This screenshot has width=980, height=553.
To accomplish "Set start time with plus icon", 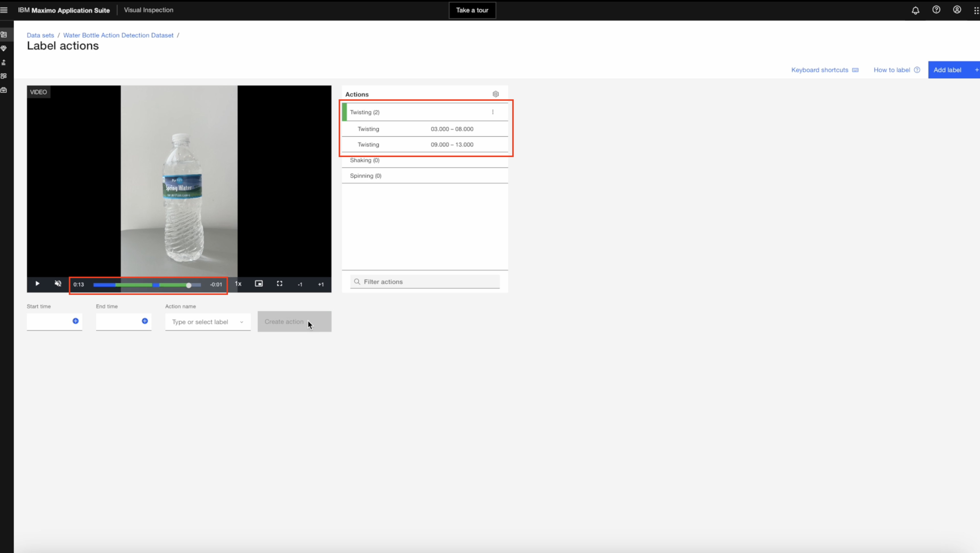I will 76,321.
